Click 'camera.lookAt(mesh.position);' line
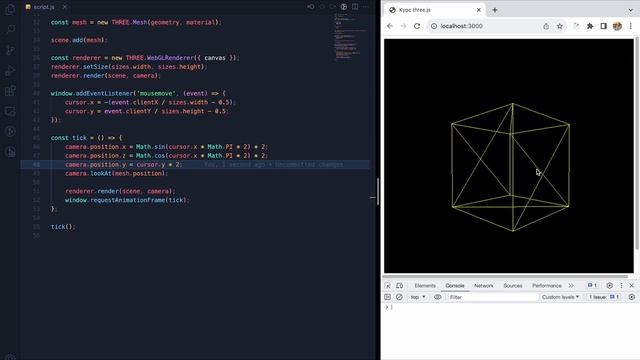The image size is (640, 360). pos(116,173)
